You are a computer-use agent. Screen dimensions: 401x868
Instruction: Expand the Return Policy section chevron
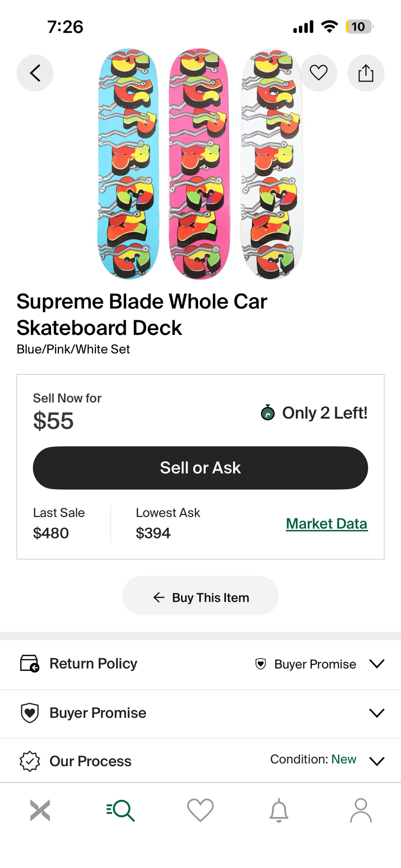(377, 664)
